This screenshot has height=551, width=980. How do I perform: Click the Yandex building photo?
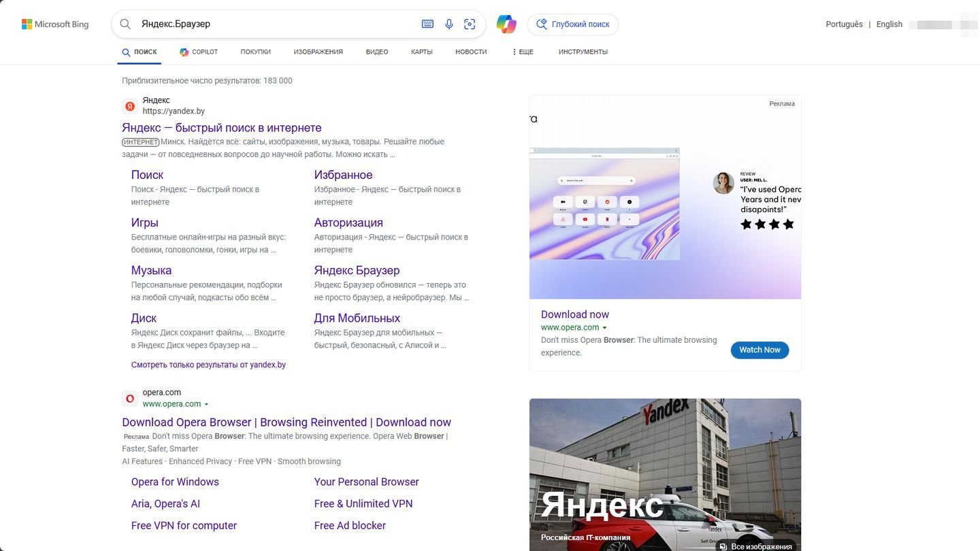tap(665, 474)
